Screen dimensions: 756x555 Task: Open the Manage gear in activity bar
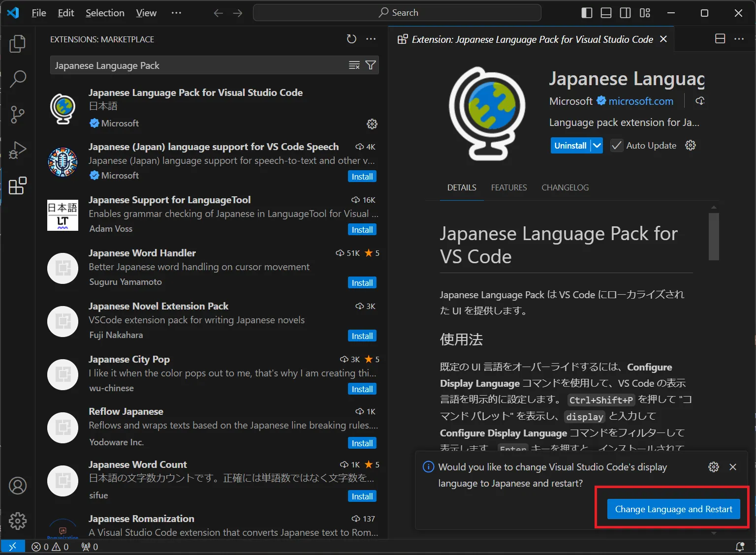(18, 521)
